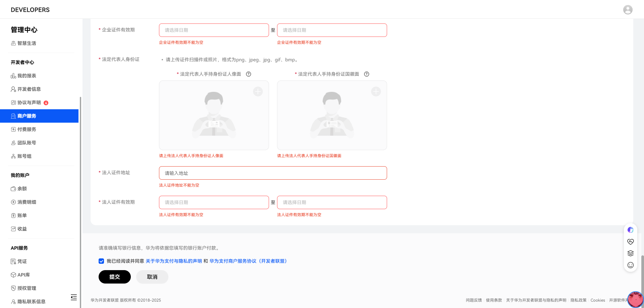Image resolution: width=644 pixels, height=308 pixels.
Task: Open 付费服务 in the sidebar menu
Action: pos(27,129)
